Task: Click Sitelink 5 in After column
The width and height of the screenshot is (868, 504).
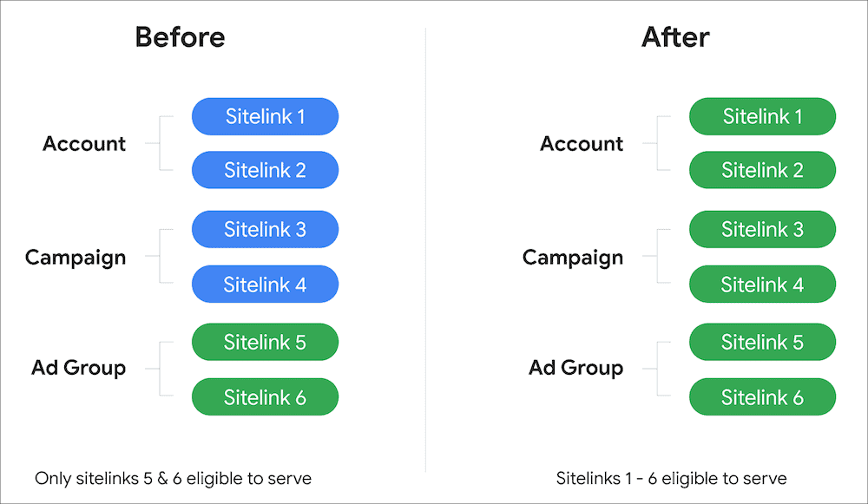Action: pyautogui.click(x=762, y=343)
